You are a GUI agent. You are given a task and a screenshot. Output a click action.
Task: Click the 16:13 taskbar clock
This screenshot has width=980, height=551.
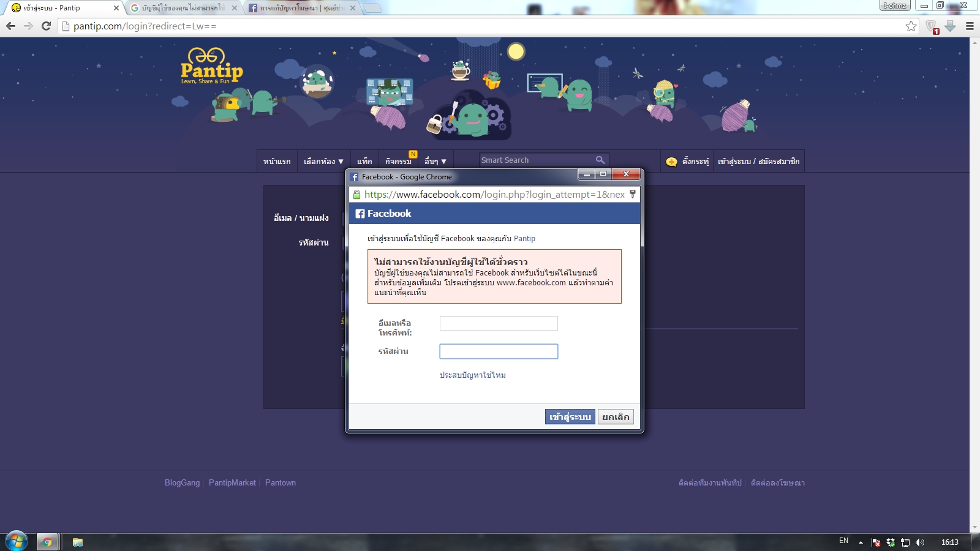point(949,542)
